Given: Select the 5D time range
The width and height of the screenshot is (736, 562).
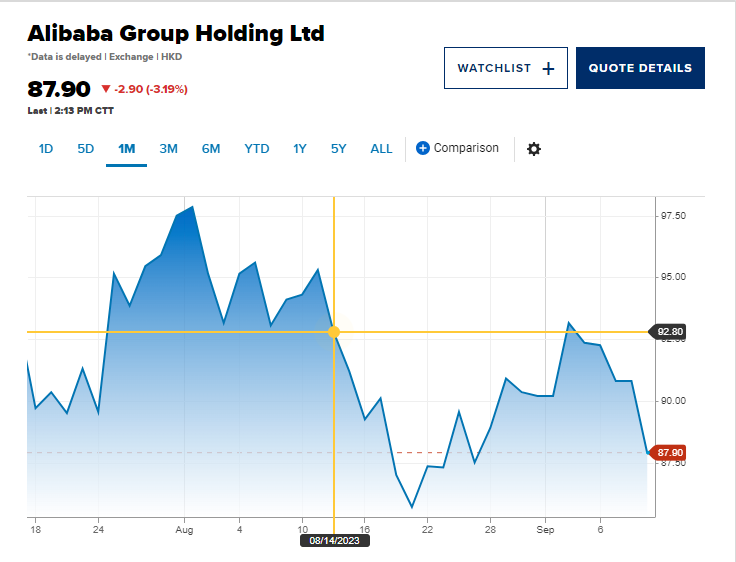Looking at the screenshot, I should [86, 149].
